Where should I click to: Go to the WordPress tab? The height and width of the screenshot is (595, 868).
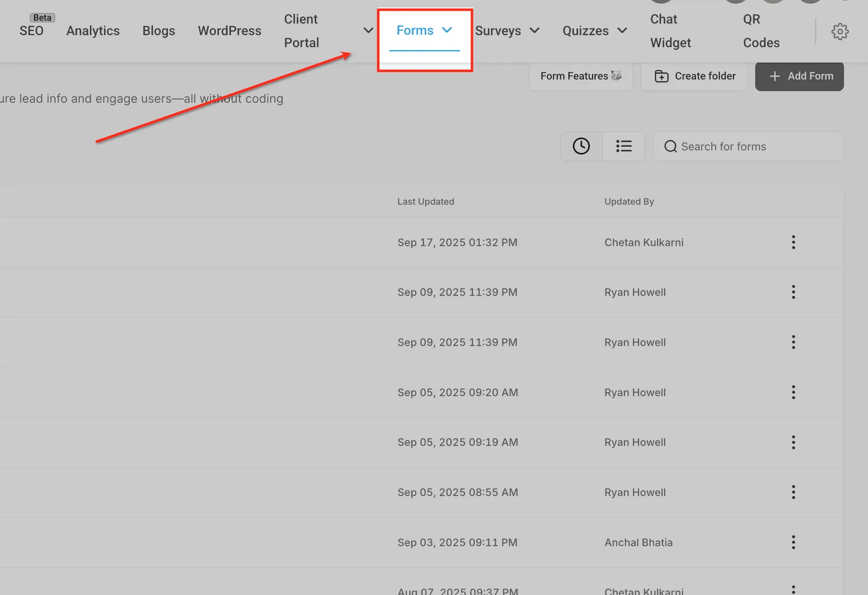229,31
